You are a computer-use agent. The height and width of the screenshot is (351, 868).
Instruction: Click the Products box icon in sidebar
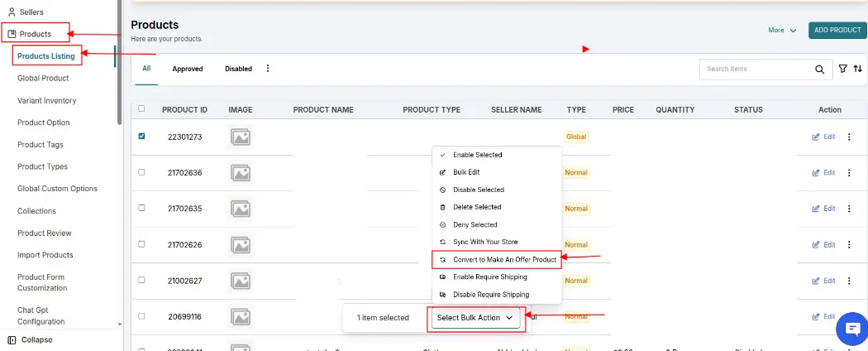point(12,34)
